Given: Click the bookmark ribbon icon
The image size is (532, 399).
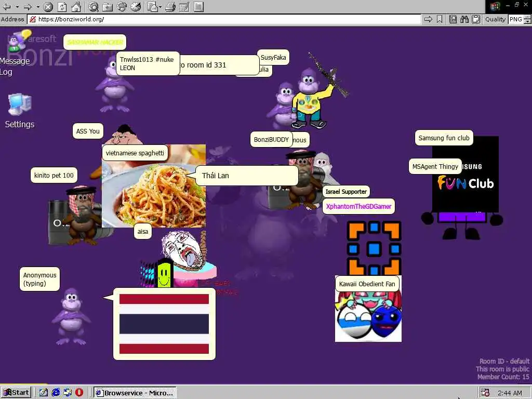Looking at the screenshot, I should (440, 19).
